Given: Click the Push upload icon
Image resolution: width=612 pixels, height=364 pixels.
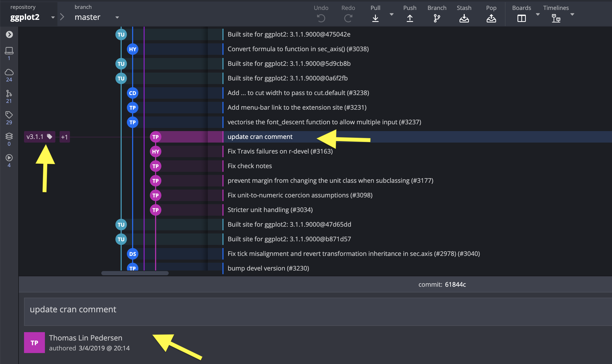Looking at the screenshot, I should pyautogui.click(x=410, y=18).
